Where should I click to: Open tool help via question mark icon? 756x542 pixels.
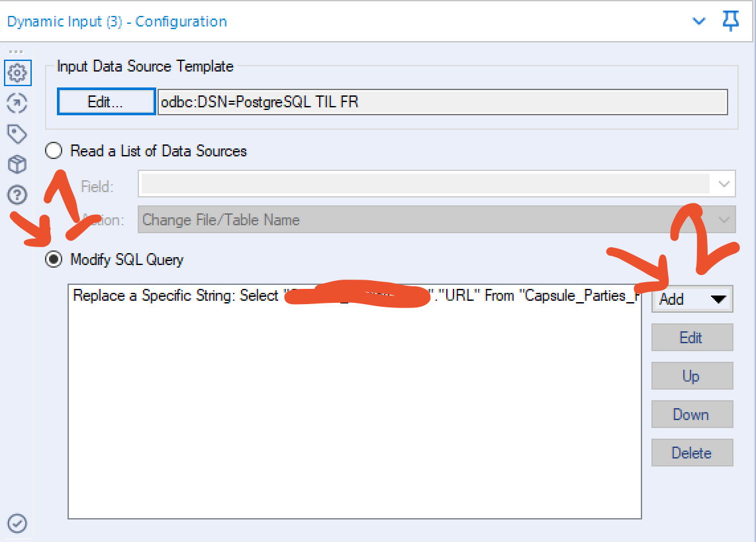tap(17, 195)
